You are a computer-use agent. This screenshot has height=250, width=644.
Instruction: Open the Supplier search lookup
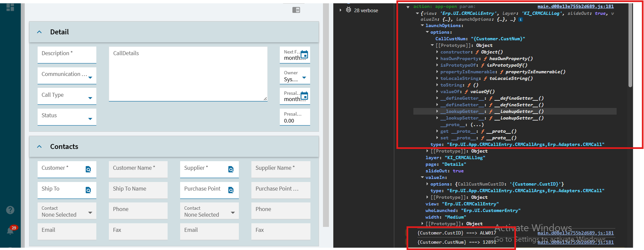pyautogui.click(x=231, y=169)
